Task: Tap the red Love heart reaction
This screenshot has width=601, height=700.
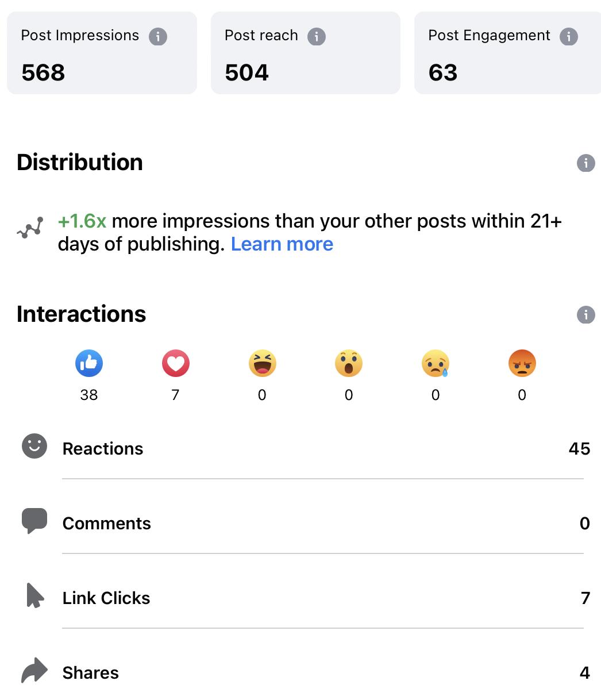Action: coord(175,364)
